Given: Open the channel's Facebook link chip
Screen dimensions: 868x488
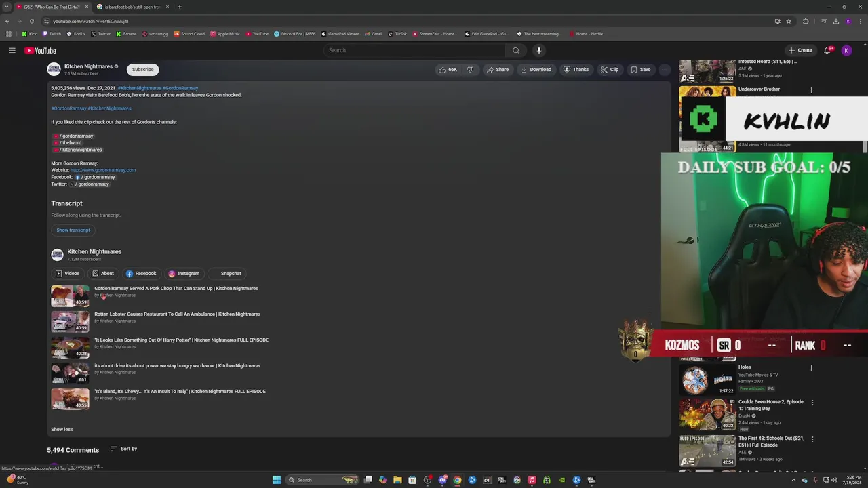Looking at the screenshot, I should (141, 274).
